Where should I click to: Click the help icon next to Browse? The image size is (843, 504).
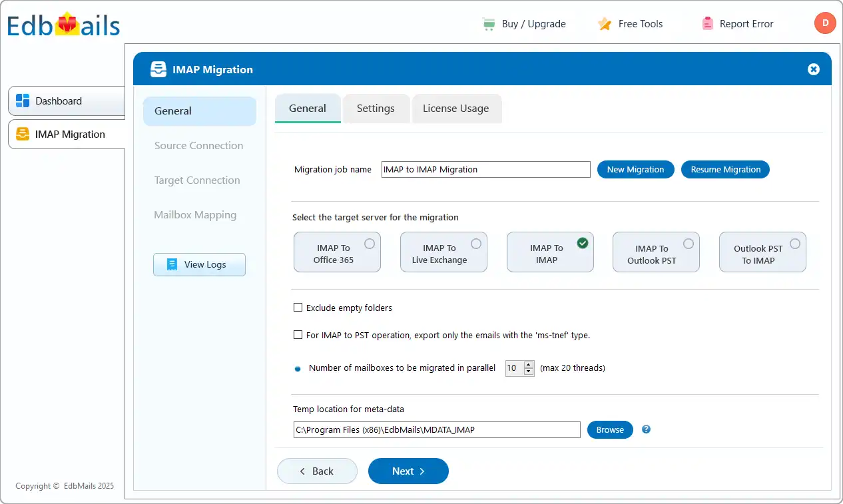(646, 429)
